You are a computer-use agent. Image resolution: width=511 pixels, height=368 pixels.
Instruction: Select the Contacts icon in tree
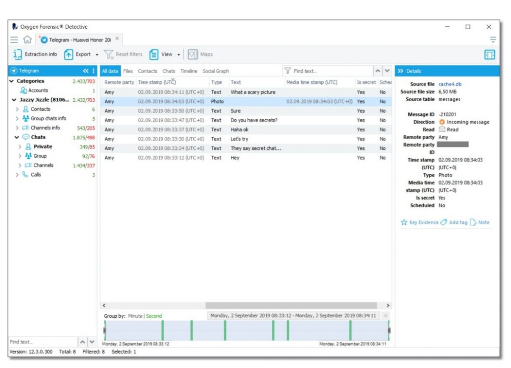pyautogui.click(x=26, y=109)
